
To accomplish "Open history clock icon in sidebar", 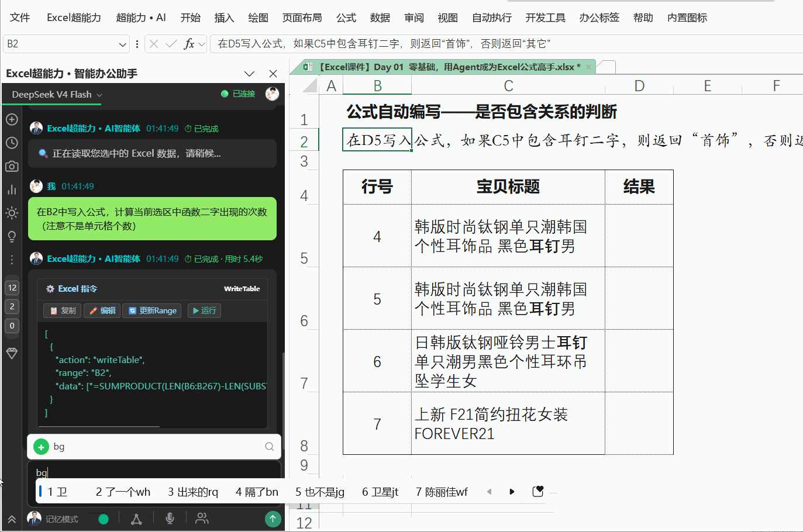I will pos(12,143).
